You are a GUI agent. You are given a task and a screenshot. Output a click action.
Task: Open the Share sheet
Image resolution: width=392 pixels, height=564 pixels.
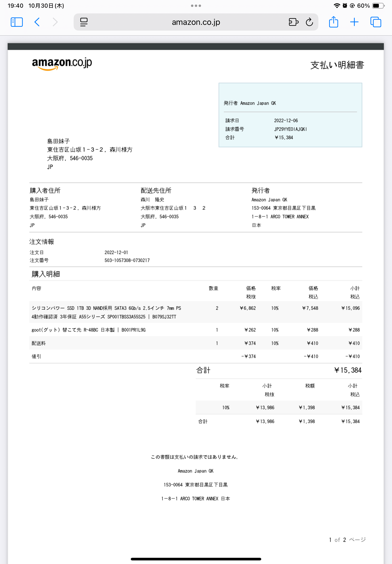pos(333,22)
